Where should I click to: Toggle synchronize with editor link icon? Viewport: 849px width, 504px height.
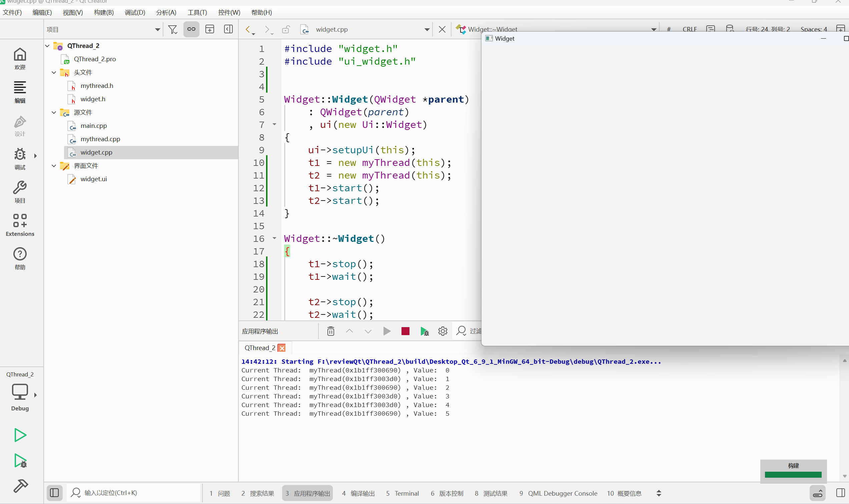coord(191,30)
